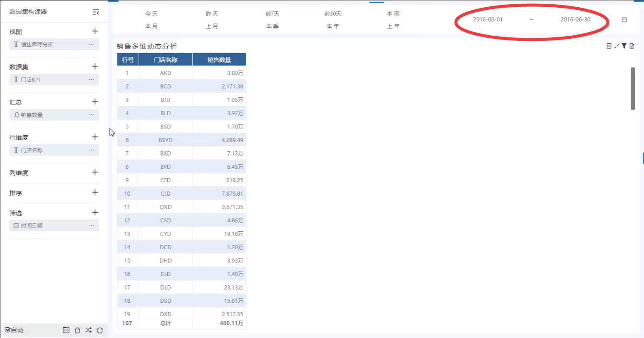Open options menu for 时间日期 filter
Viewport: 644px width, 338px height.
91,225
